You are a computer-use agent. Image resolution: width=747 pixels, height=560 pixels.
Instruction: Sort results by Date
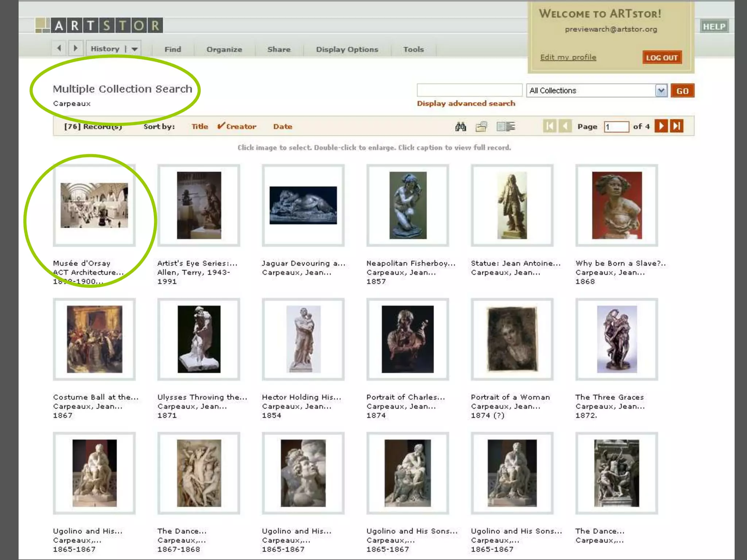click(283, 127)
